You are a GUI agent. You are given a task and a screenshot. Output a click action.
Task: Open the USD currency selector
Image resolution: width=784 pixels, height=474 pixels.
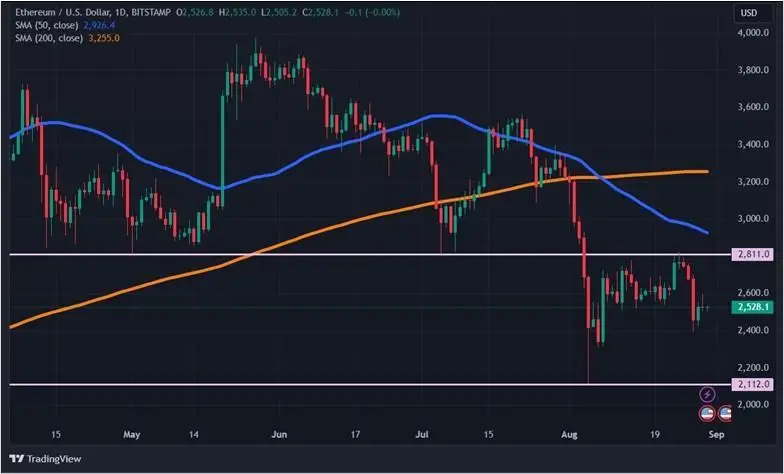pyautogui.click(x=748, y=13)
